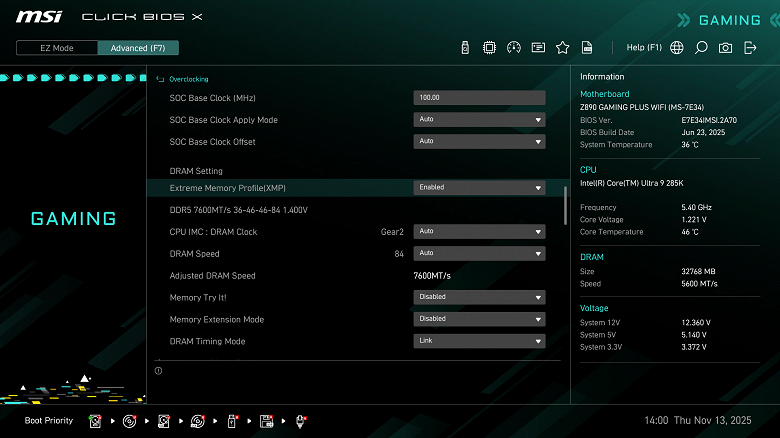Open the language globe icon
The width and height of the screenshot is (780, 438).
point(677,48)
